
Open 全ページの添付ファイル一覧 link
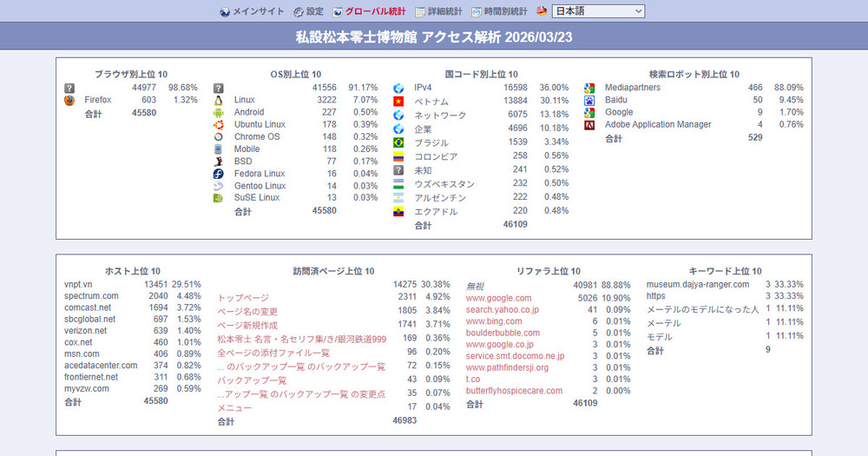(x=273, y=353)
